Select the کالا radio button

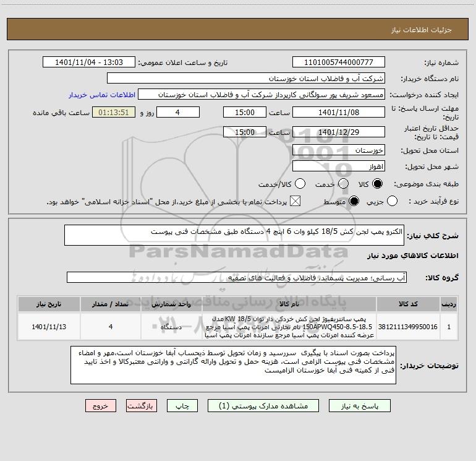tap(377, 184)
